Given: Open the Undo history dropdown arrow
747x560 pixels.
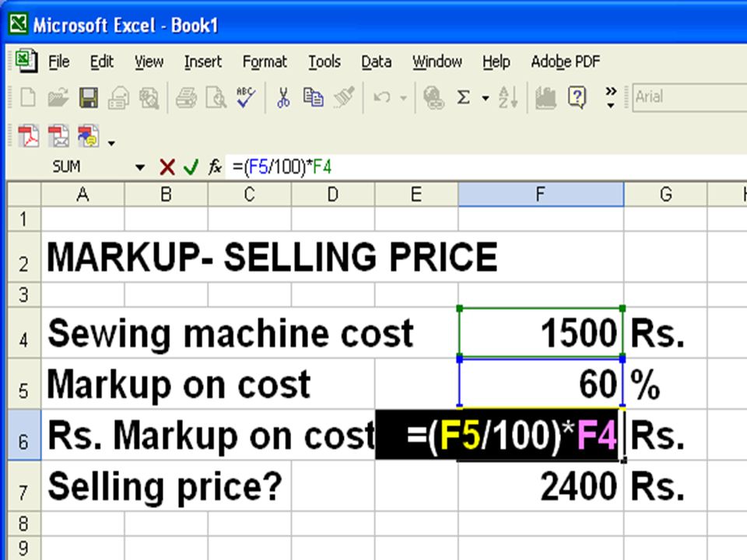Looking at the screenshot, I should pyautogui.click(x=403, y=98).
